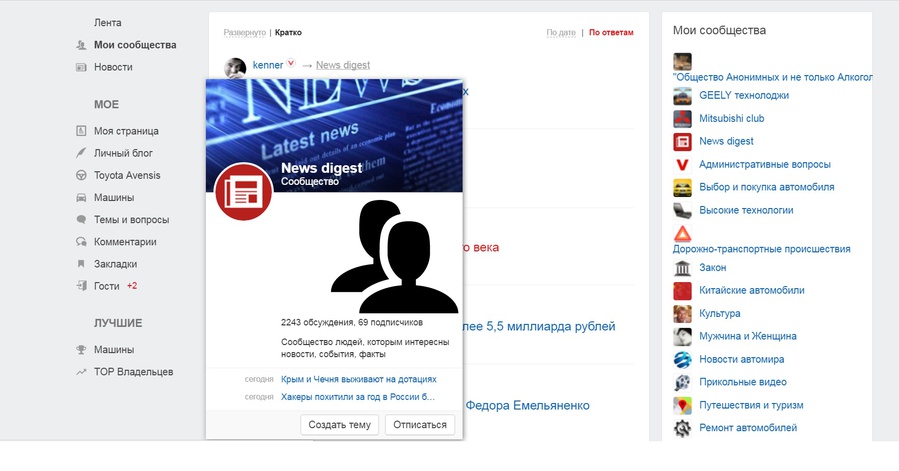Viewport: 899px width, 471px height.
Task: Click the +2 guests counter
Action: pyautogui.click(x=132, y=286)
